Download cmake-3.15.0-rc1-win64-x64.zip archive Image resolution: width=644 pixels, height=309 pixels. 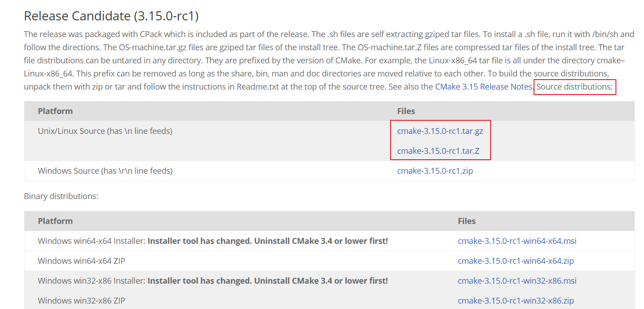(515, 261)
